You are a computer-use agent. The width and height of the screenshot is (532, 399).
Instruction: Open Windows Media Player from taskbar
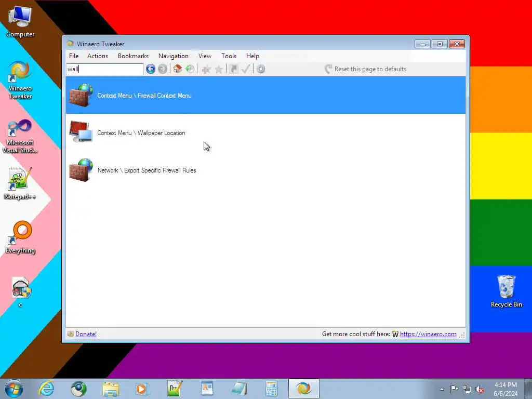tap(141, 389)
